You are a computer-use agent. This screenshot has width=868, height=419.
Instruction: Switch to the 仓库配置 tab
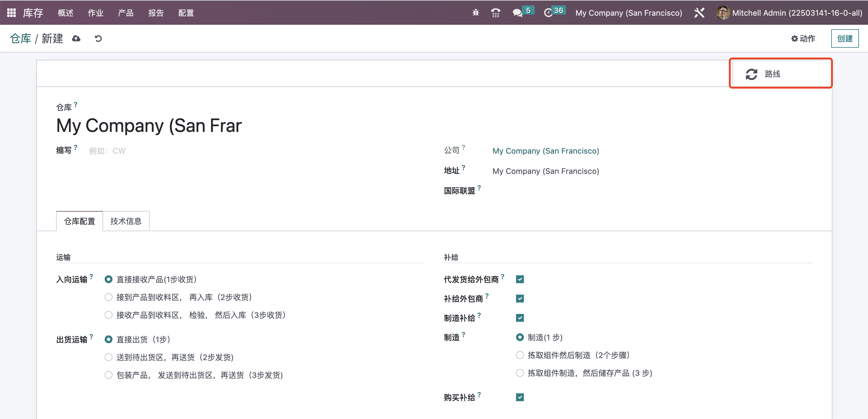click(x=80, y=221)
